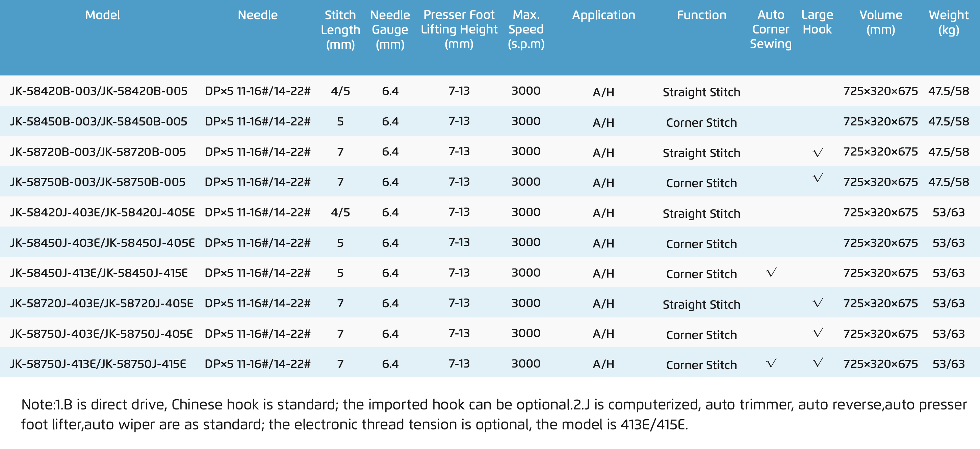Click the Large Hook checkmark for JK-58750J-403E

(x=818, y=332)
